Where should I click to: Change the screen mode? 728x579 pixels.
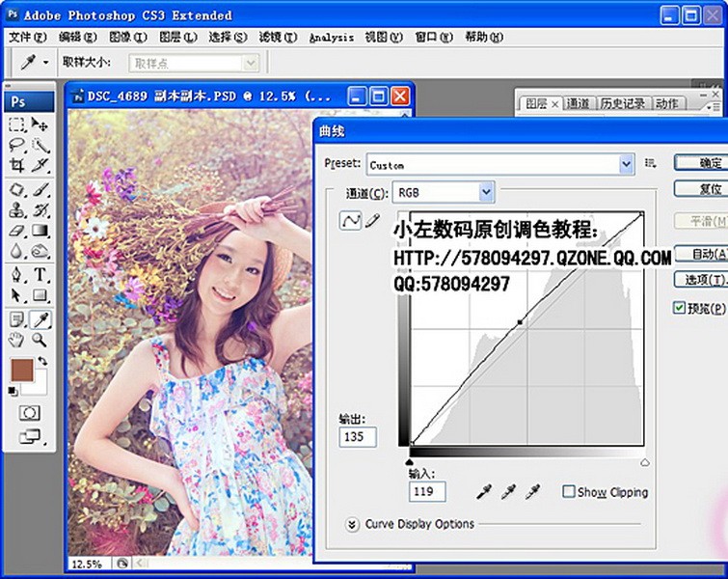click(30, 436)
